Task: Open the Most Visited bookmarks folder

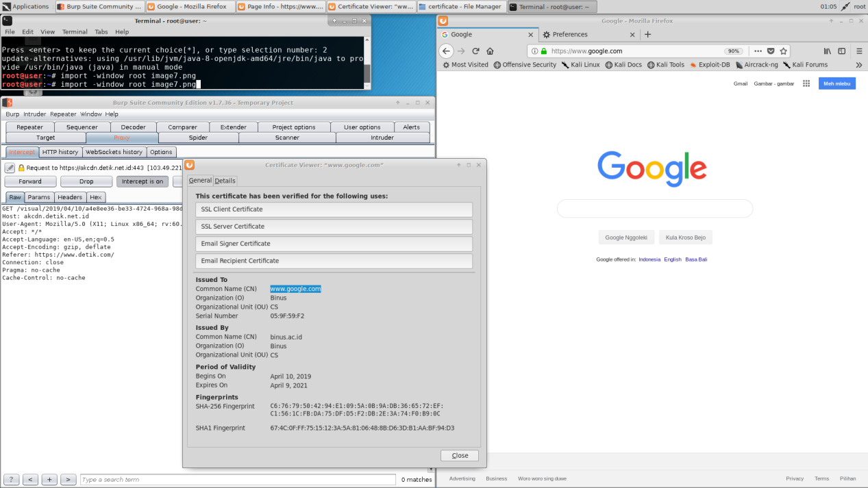Action: pos(465,65)
